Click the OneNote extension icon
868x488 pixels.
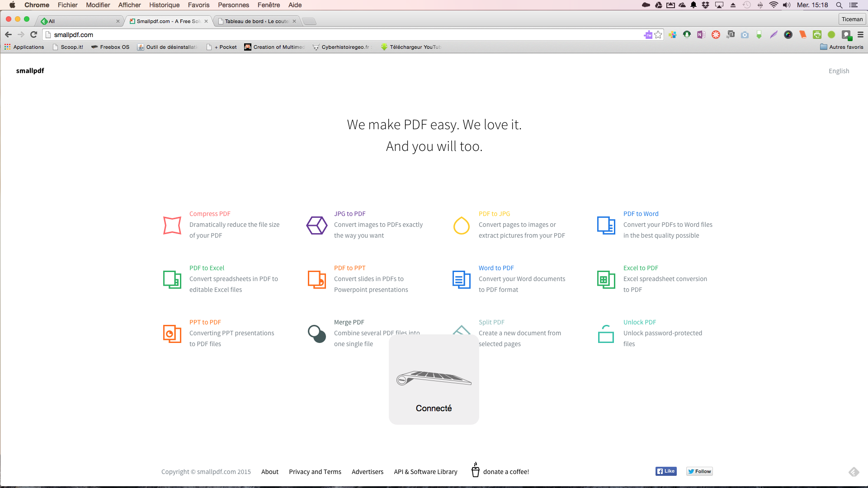coord(701,35)
